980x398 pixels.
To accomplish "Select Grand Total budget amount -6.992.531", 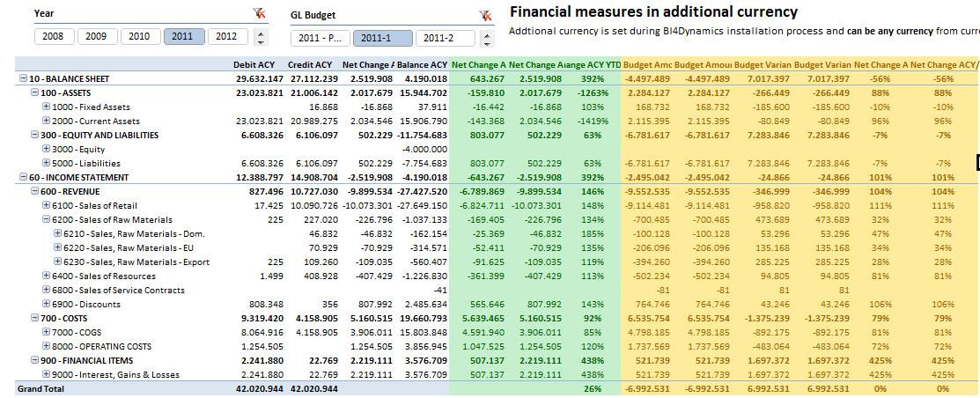I will (647, 388).
